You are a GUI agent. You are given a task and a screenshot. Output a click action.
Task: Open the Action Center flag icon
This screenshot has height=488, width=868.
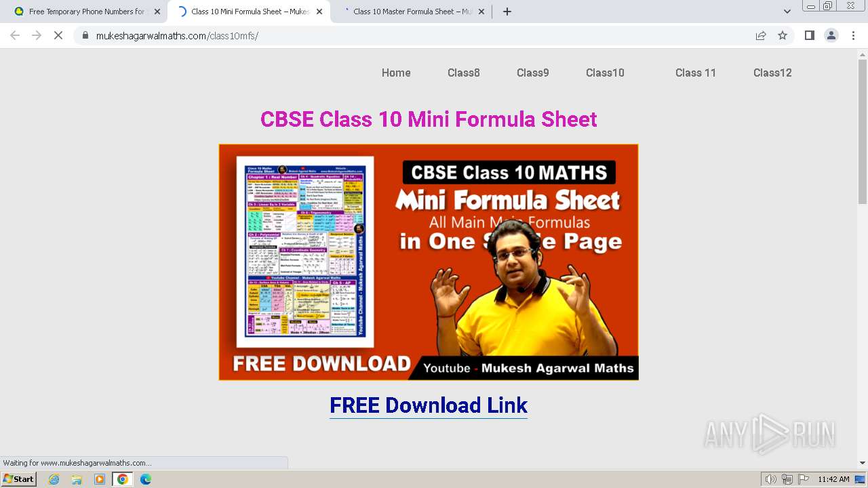[804, 479]
